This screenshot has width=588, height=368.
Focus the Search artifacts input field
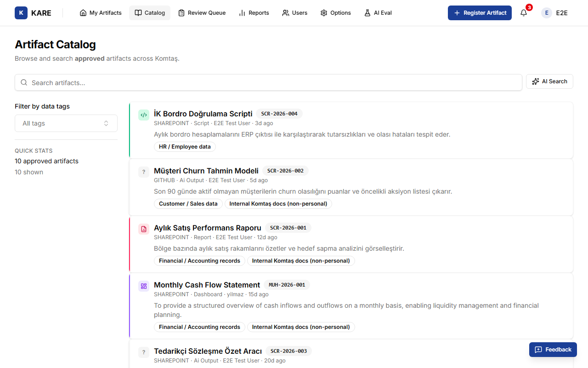coord(268,83)
